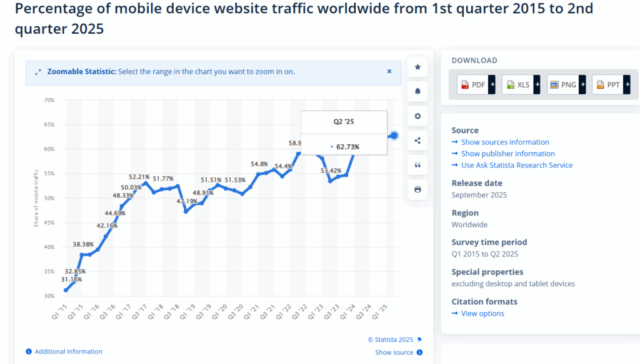Click the print icon

click(417, 190)
